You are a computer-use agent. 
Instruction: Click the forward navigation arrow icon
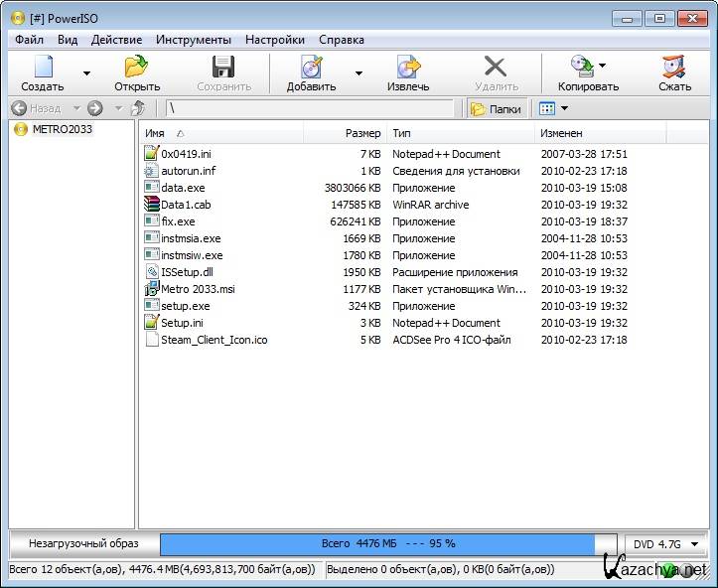click(x=95, y=108)
